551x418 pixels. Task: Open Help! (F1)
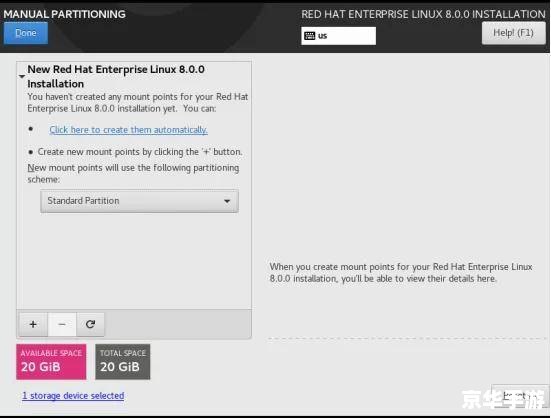point(513,33)
